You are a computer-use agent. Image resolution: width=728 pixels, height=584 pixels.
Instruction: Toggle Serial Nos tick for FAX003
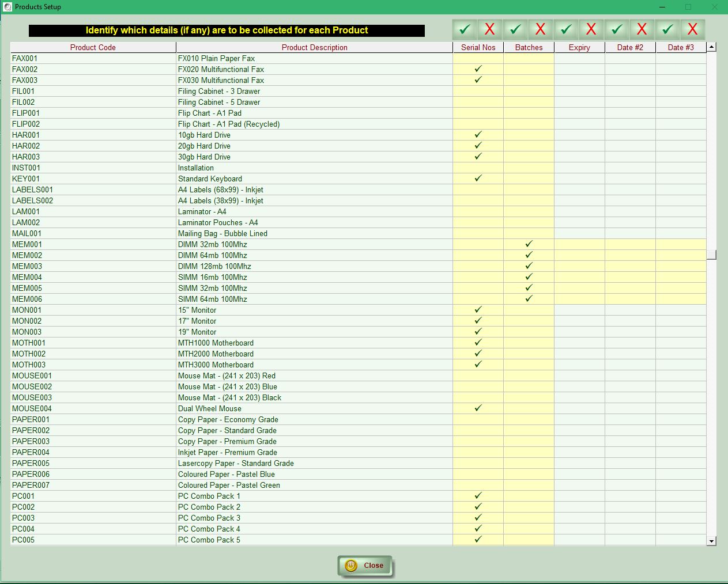click(478, 80)
